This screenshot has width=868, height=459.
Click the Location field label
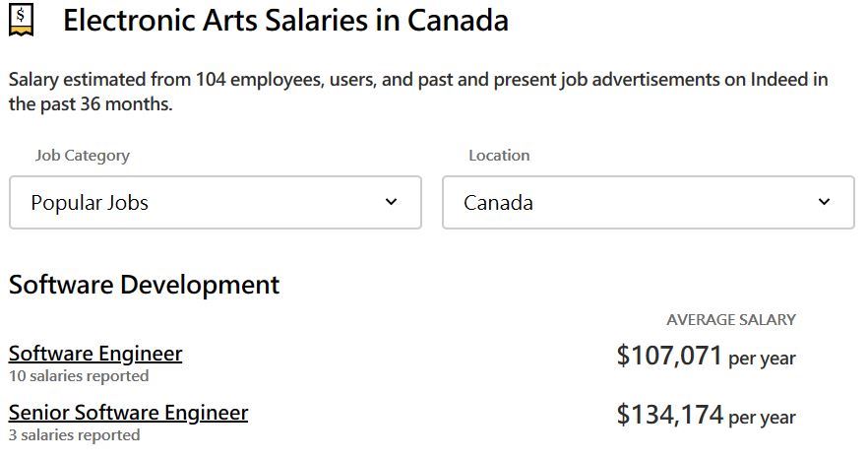pos(499,156)
